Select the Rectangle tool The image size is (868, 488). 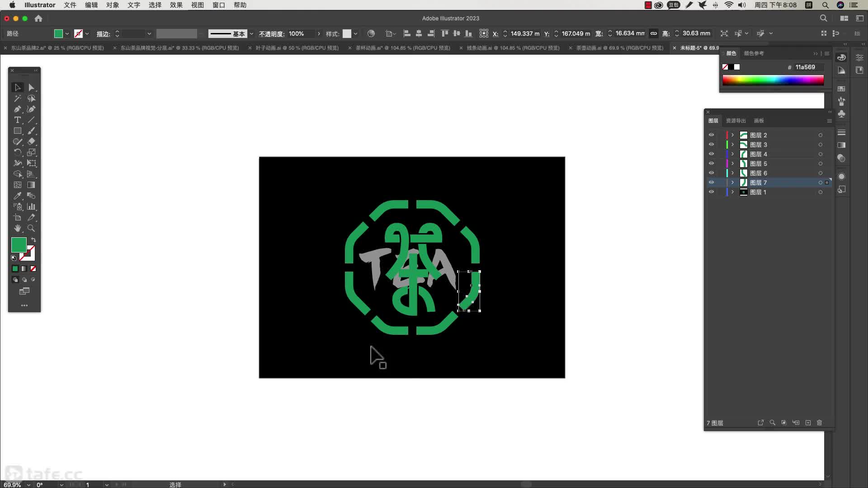[x=17, y=131]
